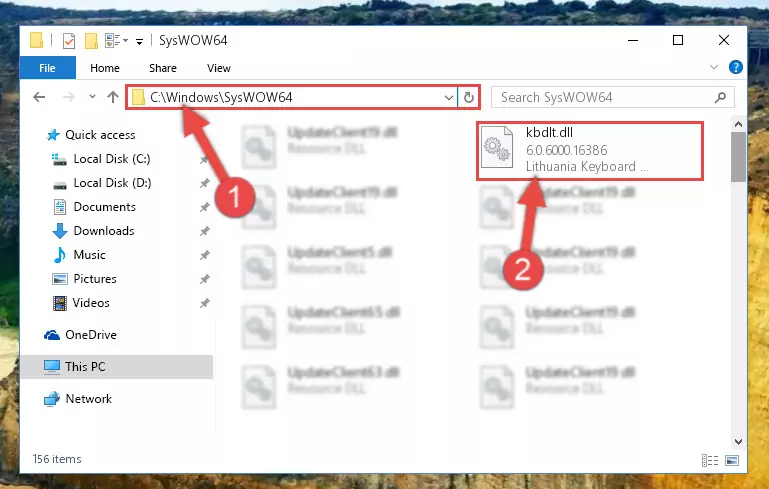Go forward with the forward arrow
This screenshot has width=769, height=489.
(x=69, y=97)
